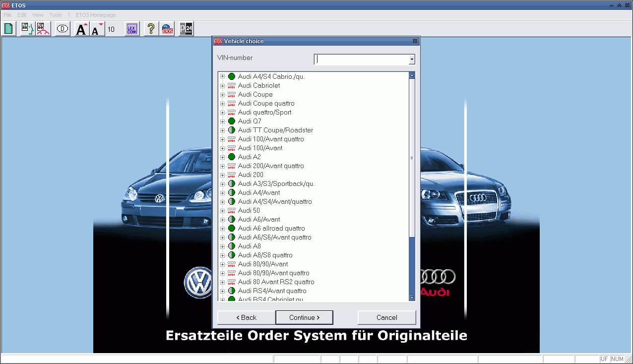
Task: Click the Cancel button
Action: click(386, 317)
